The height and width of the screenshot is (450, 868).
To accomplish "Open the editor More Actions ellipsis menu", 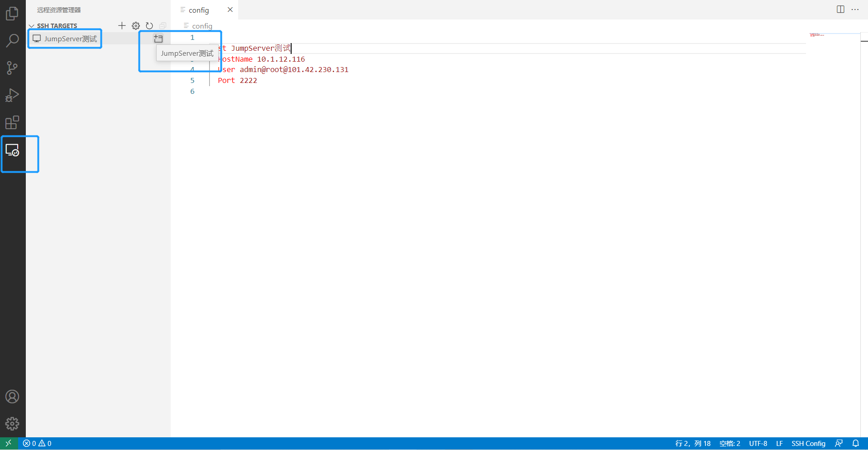I will (x=856, y=10).
